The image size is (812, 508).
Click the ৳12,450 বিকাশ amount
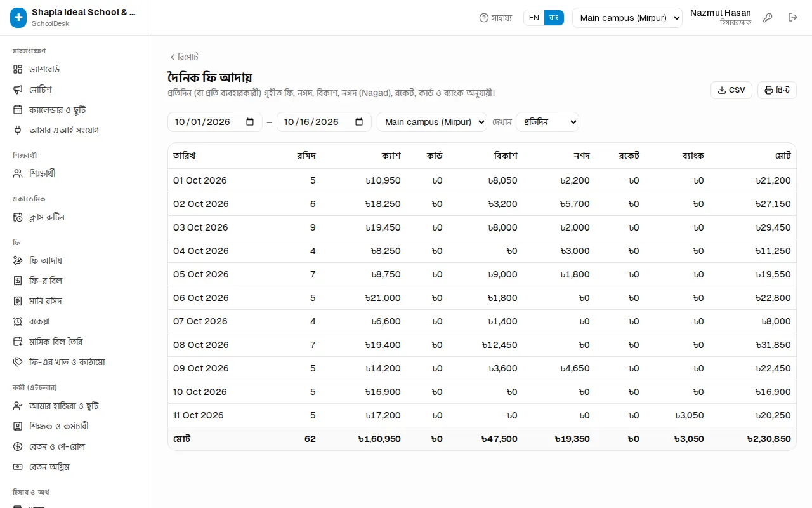point(499,345)
